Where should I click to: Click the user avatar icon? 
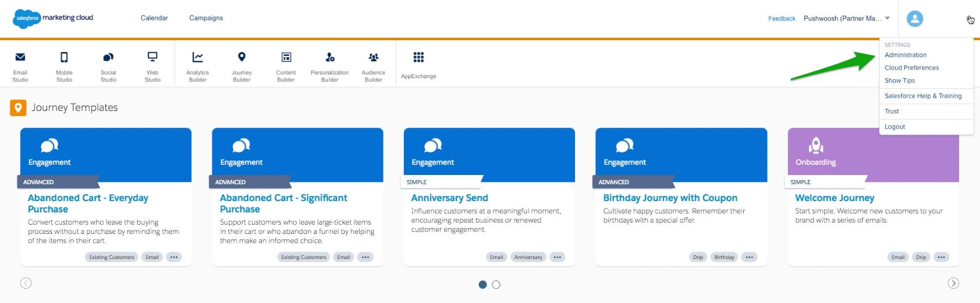tap(915, 19)
